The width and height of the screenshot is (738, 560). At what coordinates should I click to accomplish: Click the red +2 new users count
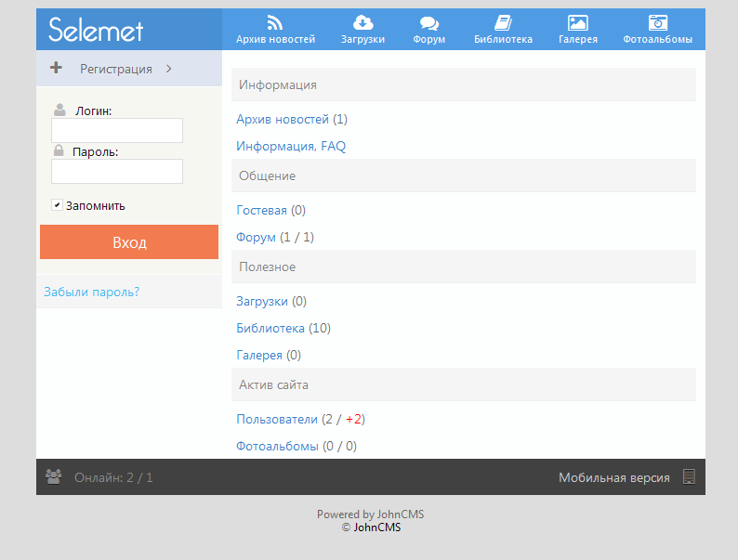click(x=353, y=419)
